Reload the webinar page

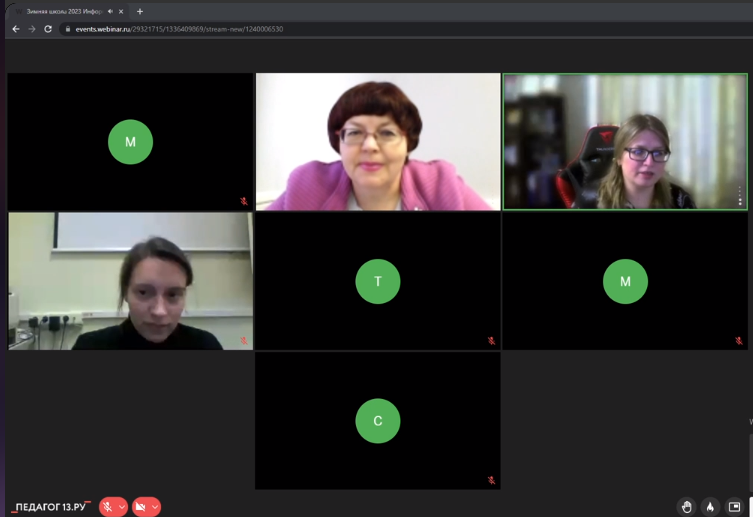tap(48, 29)
